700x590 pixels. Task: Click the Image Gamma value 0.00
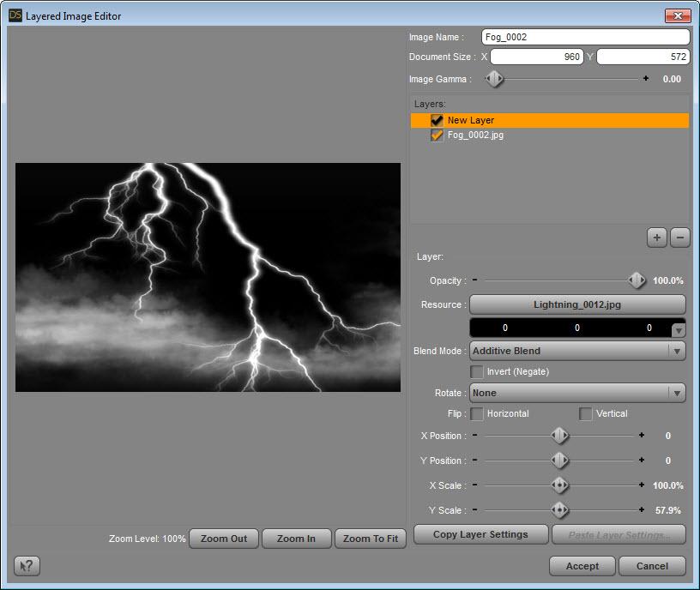pos(672,79)
